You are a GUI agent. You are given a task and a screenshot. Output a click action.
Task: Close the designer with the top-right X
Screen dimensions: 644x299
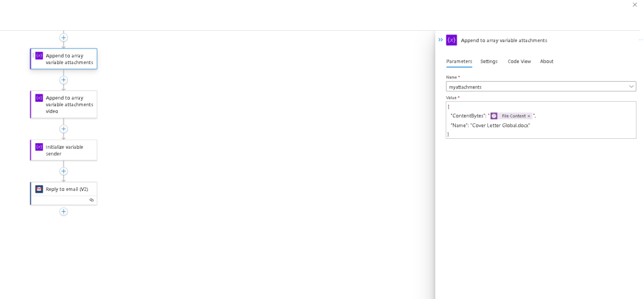click(x=635, y=4)
